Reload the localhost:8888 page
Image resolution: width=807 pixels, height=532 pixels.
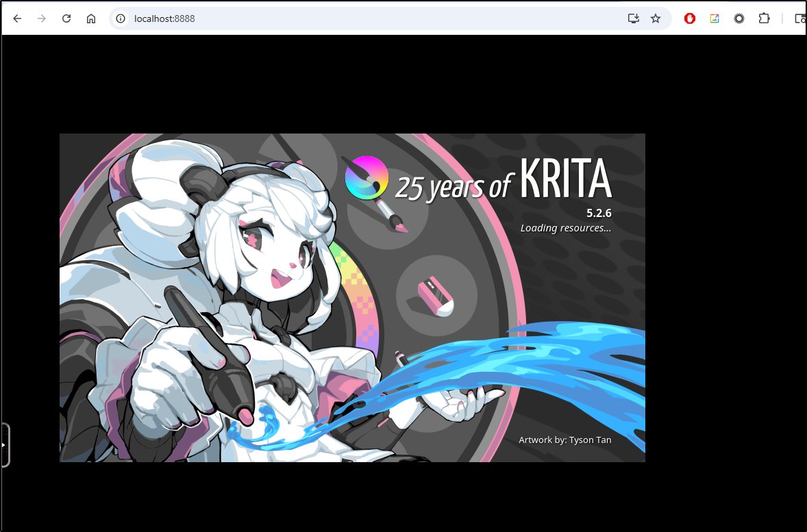(66, 18)
